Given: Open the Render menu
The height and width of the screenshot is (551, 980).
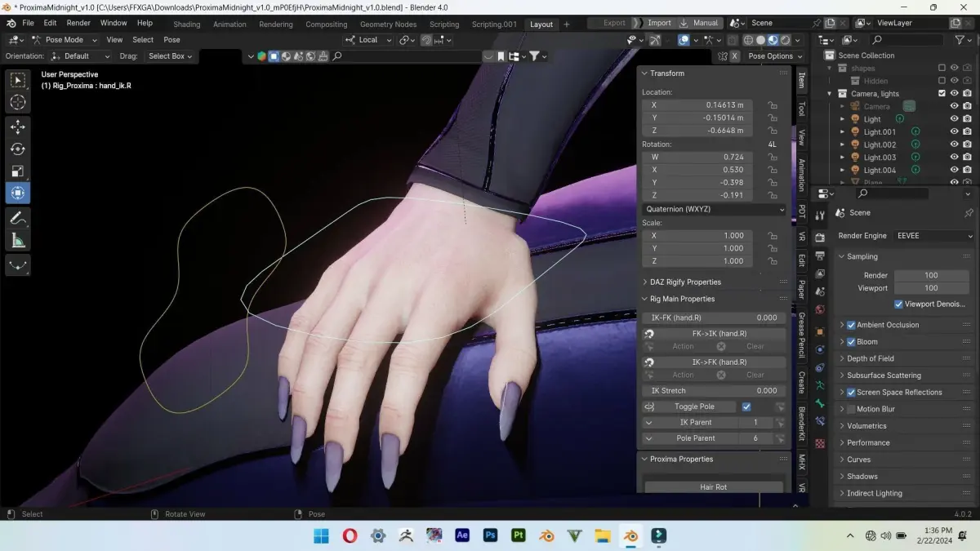Looking at the screenshot, I should pyautogui.click(x=78, y=23).
